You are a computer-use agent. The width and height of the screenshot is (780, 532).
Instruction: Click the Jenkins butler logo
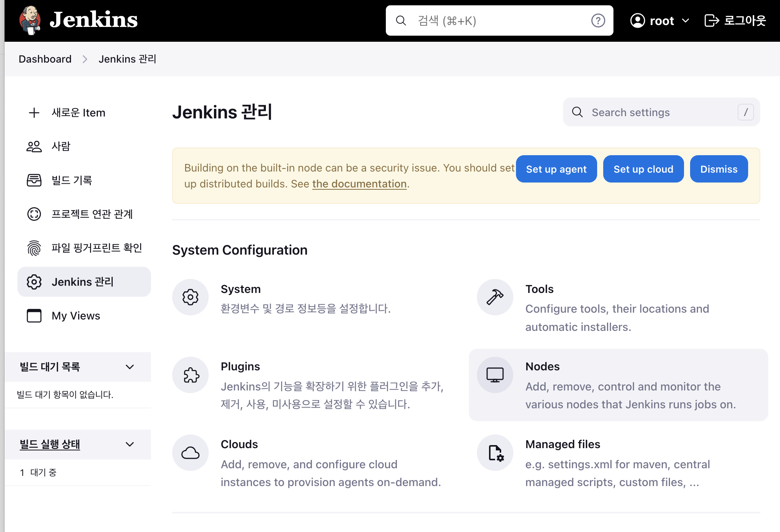point(30,20)
